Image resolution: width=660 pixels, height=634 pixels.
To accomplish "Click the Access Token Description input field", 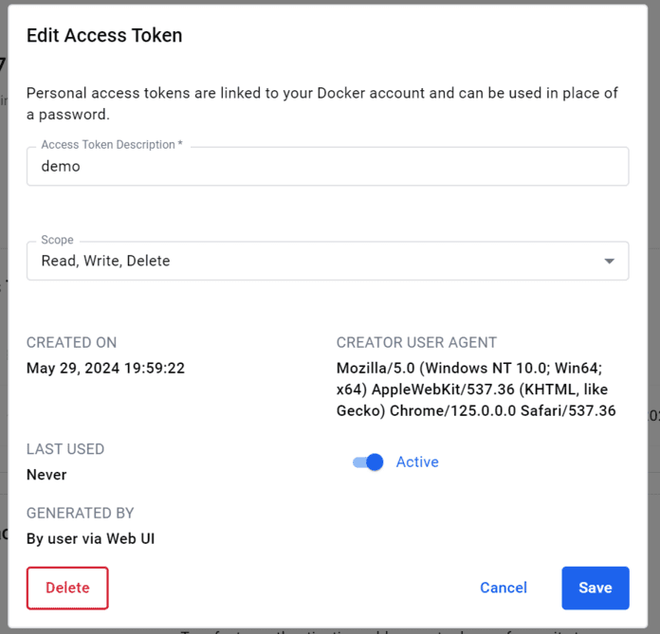I will 327,167.
